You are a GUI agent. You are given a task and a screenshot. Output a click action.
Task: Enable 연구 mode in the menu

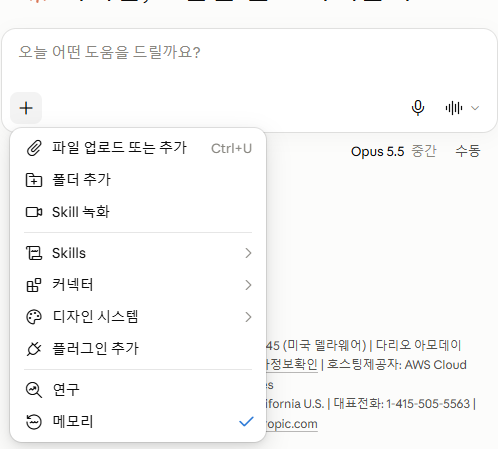point(138,390)
